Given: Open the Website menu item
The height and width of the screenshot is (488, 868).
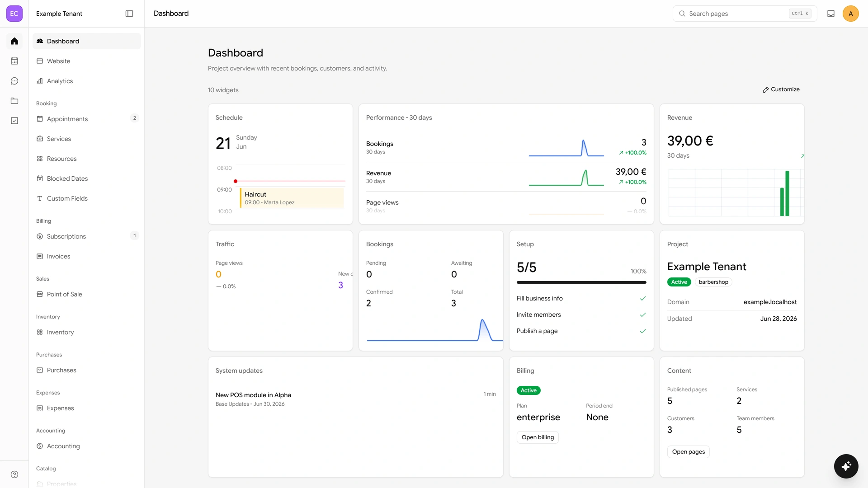Looking at the screenshot, I should coord(87,61).
